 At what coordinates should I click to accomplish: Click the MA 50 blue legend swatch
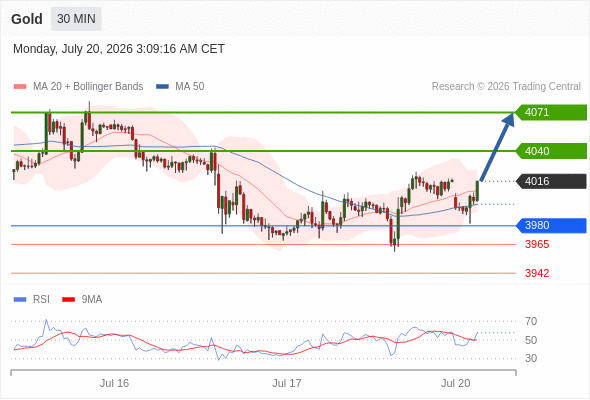(x=162, y=87)
